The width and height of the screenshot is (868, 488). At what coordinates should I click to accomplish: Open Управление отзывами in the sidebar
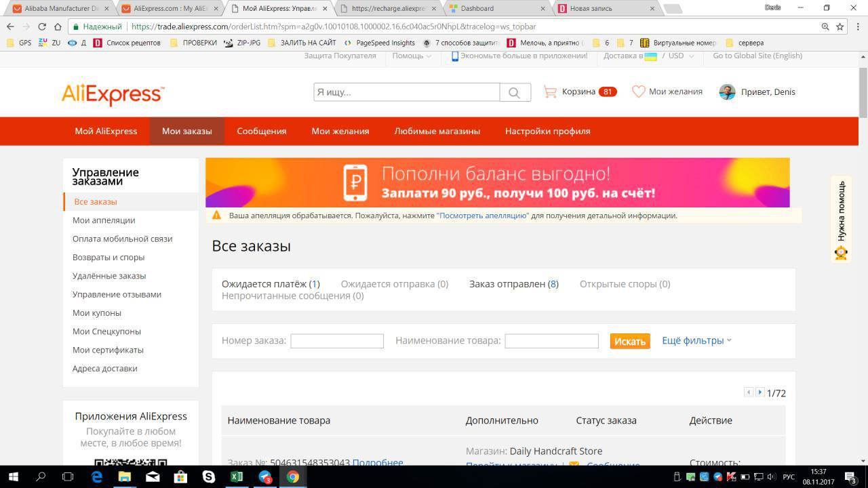[x=117, y=294]
